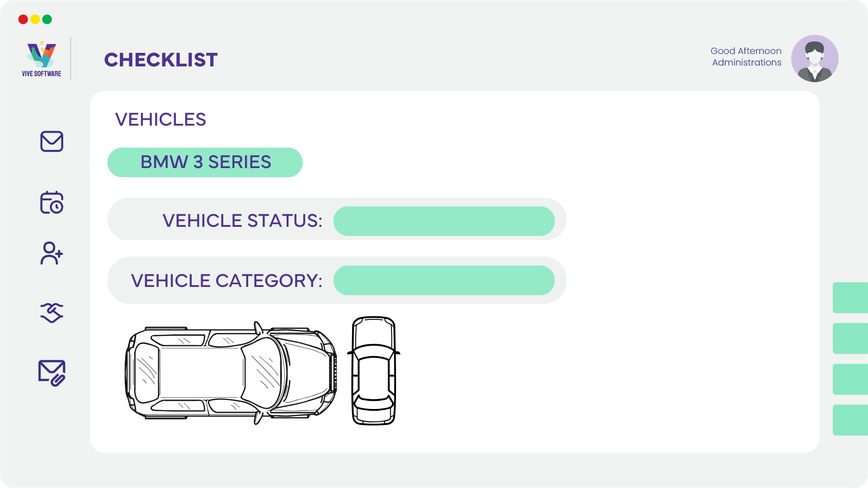Screen dimensions: 868x488
Task: Click the second green tab on right edge
Action: click(x=850, y=338)
